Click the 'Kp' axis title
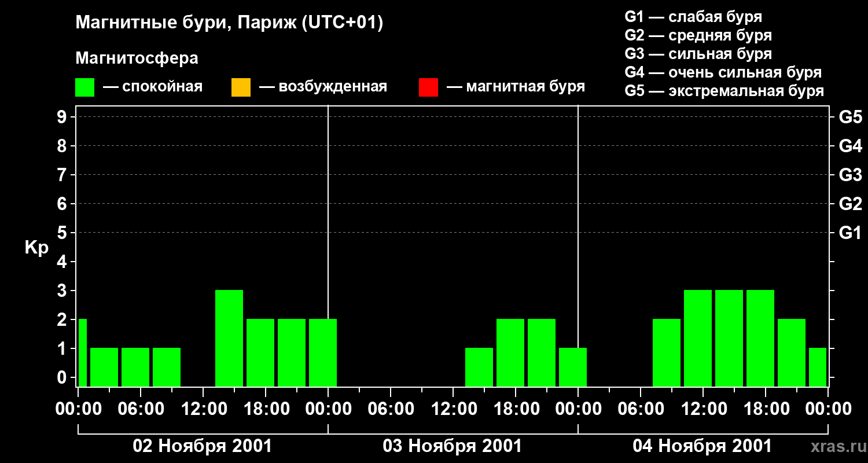Image resolution: width=868 pixels, height=463 pixels. (x=36, y=248)
